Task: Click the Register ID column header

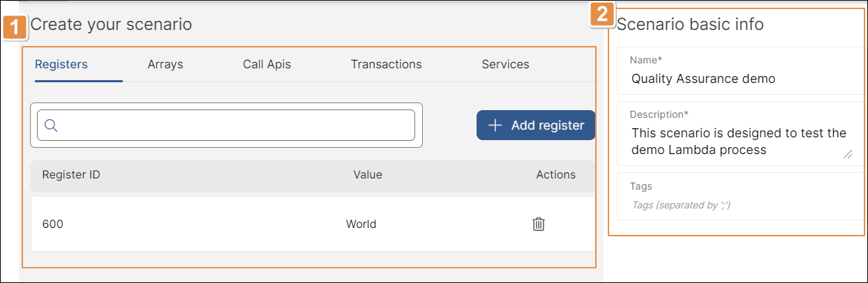Action: click(x=71, y=175)
